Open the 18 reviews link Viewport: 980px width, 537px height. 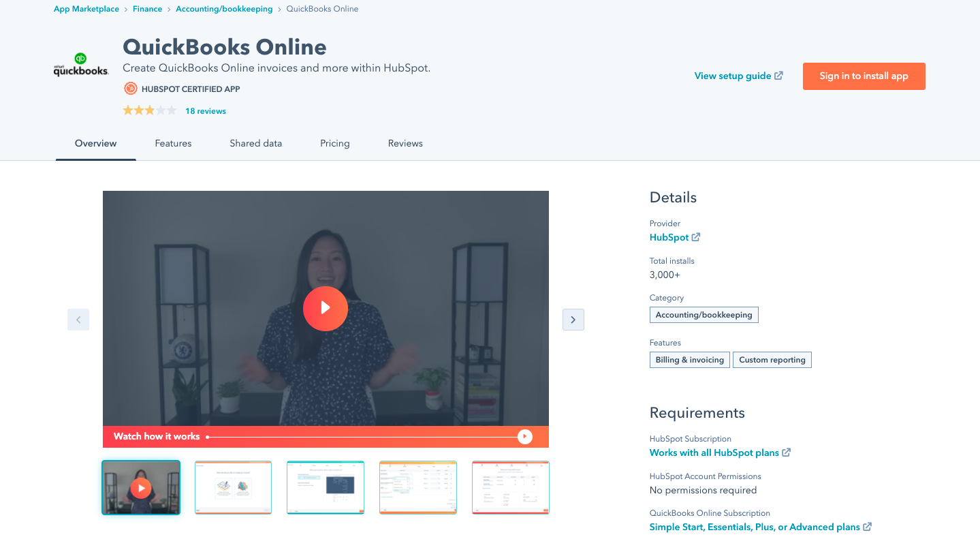click(206, 111)
